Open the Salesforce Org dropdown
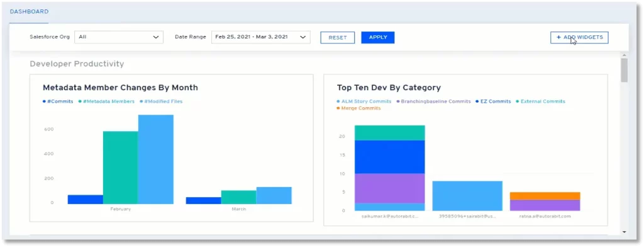This screenshot has width=644, height=247. tap(119, 37)
